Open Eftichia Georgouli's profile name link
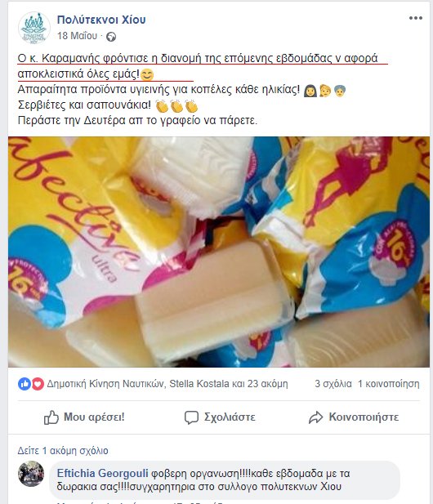Screen dimensions: 433x504 point(103,474)
